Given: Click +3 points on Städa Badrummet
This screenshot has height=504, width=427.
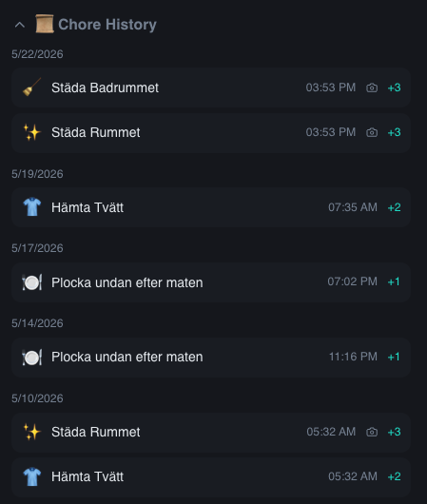Looking at the screenshot, I should click(x=395, y=87).
